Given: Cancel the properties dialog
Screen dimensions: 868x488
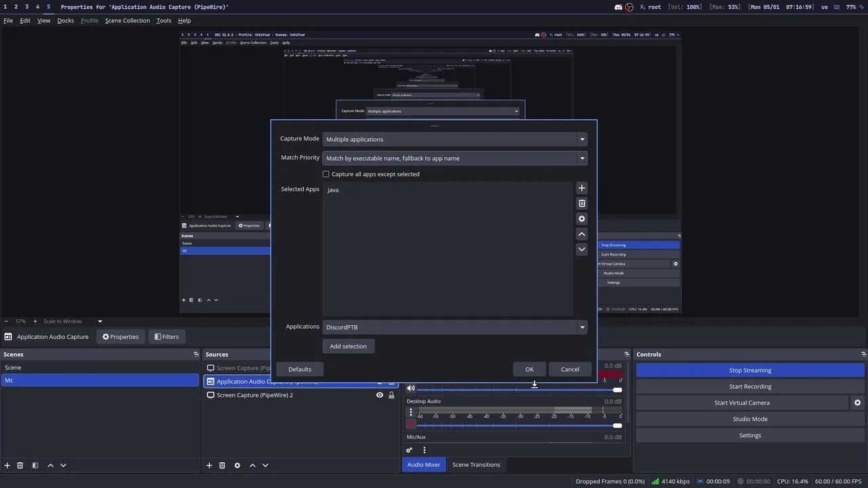Looking at the screenshot, I should (x=570, y=369).
